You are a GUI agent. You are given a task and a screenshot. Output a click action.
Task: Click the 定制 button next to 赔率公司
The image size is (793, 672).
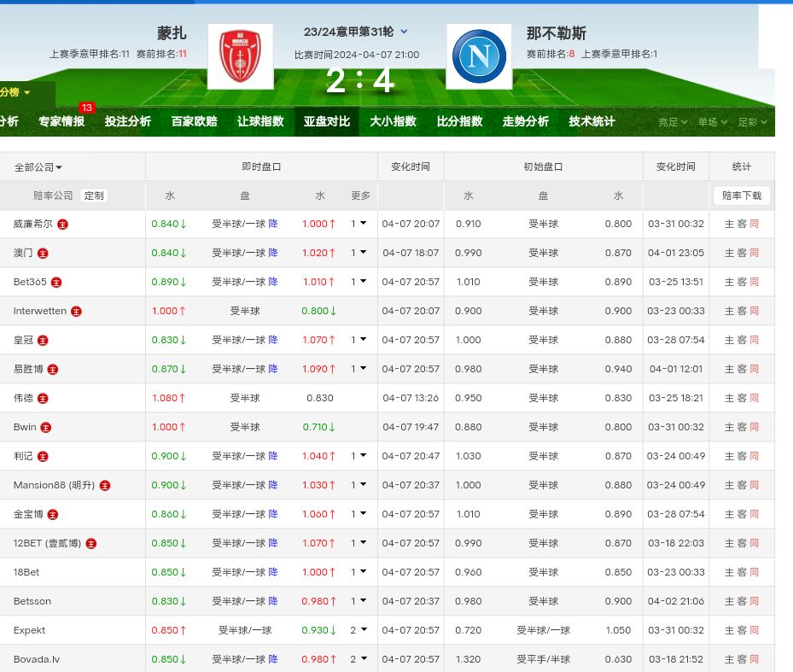94,196
